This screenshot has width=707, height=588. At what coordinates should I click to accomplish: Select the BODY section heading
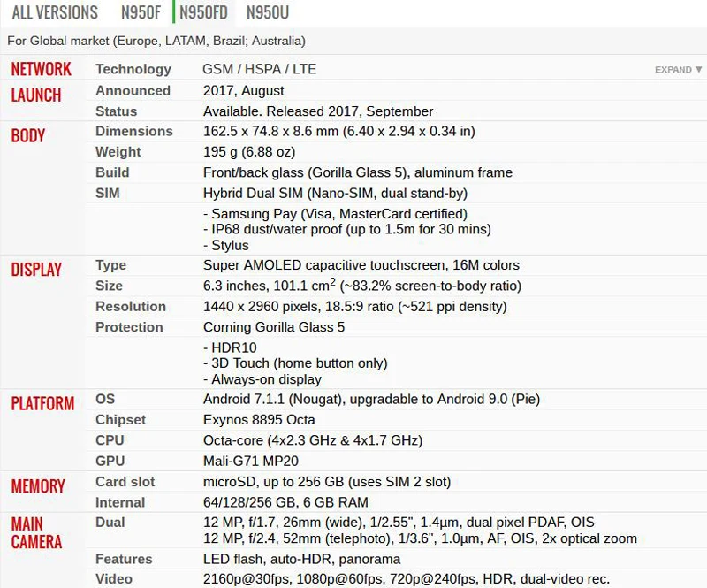[x=28, y=136]
